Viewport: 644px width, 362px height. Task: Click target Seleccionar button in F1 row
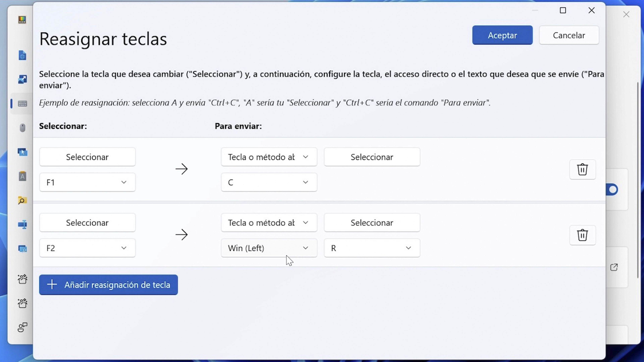click(372, 157)
